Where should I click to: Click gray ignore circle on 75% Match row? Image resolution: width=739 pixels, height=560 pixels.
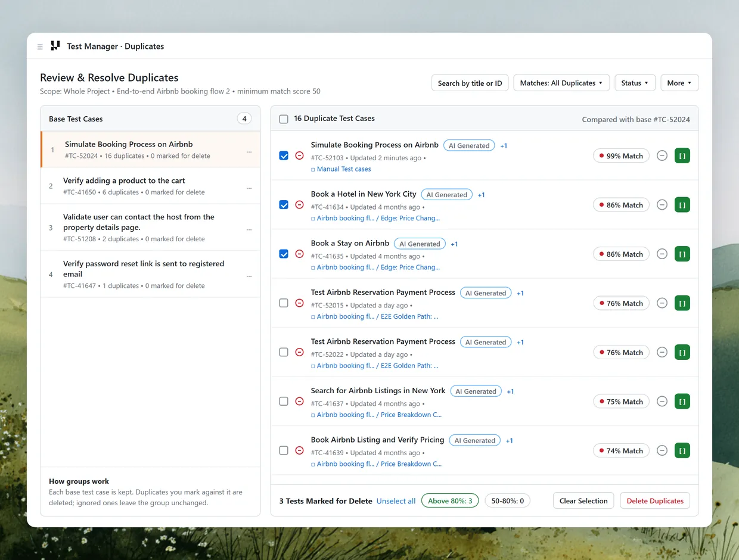click(662, 402)
